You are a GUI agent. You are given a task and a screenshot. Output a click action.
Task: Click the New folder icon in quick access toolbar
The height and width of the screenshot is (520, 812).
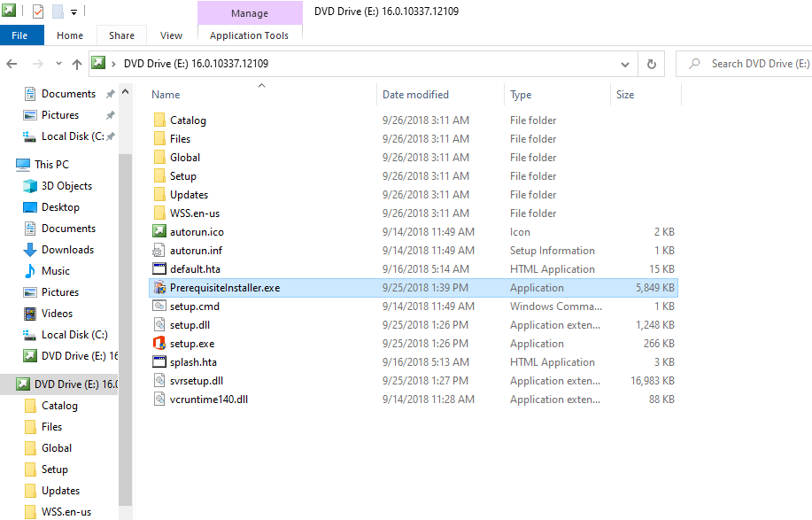[x=58, y=11]
